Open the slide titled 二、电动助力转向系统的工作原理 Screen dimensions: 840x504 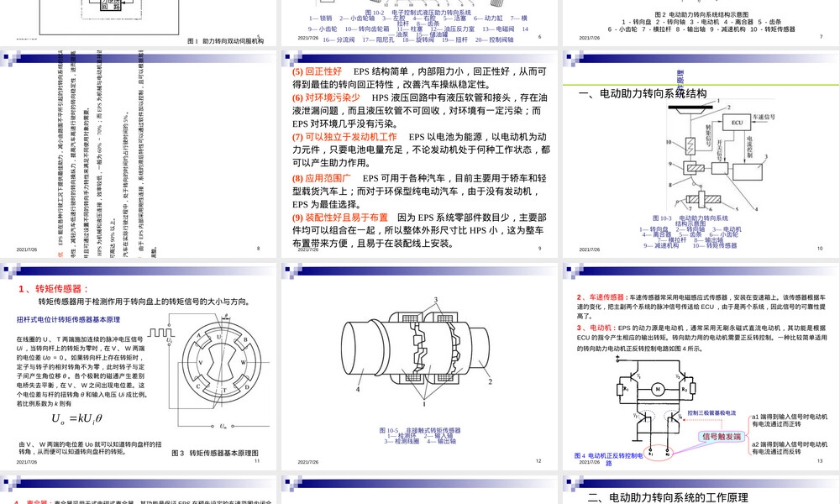click(x=701, y=490)
